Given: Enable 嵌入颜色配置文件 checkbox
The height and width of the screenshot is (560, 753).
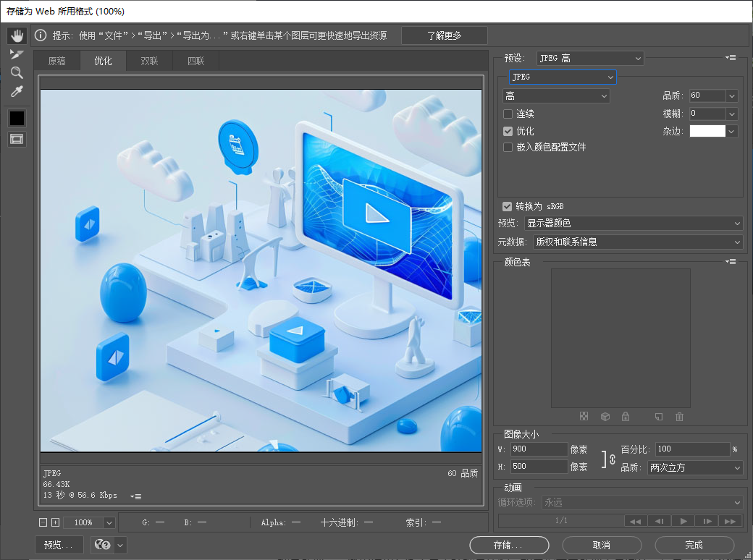Looking at the screenshot, I should coord(507,147).
